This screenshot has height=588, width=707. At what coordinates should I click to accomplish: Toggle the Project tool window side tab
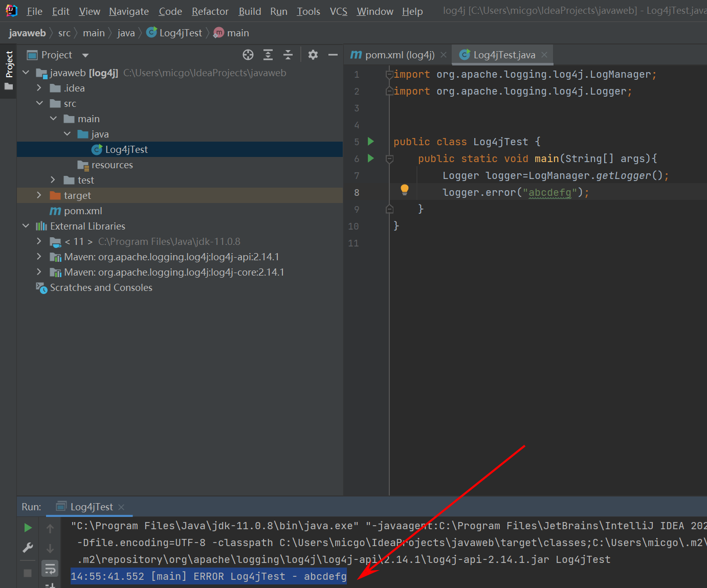tap(9, 70)
